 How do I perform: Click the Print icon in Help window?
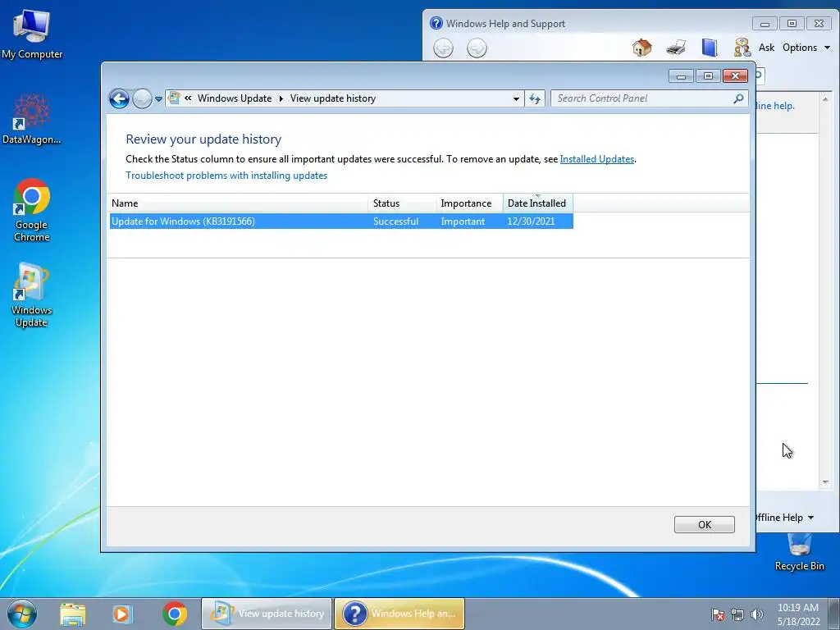click(676, 48)
